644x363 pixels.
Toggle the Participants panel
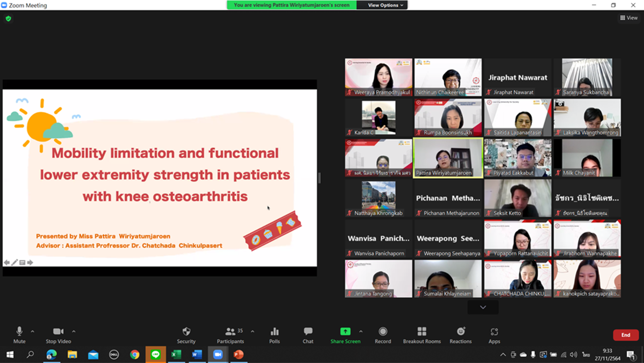coord(230,335)
